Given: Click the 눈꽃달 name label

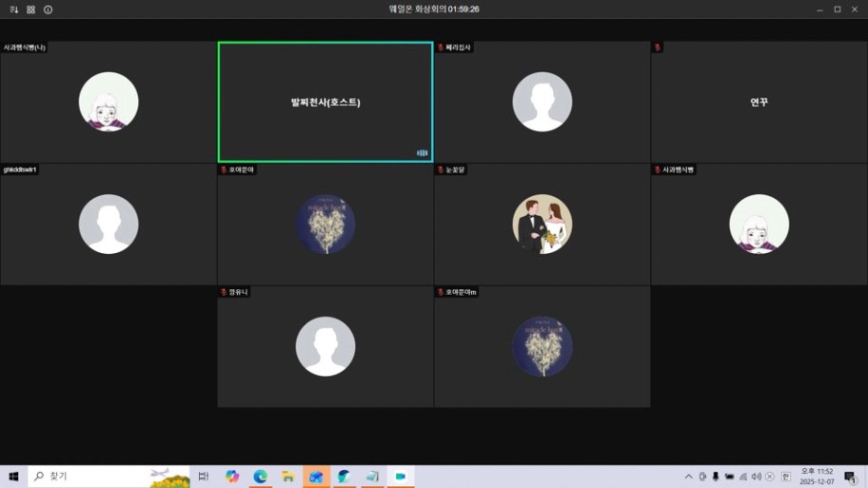Looking at the screenshot, I should [x=456, y=170].
